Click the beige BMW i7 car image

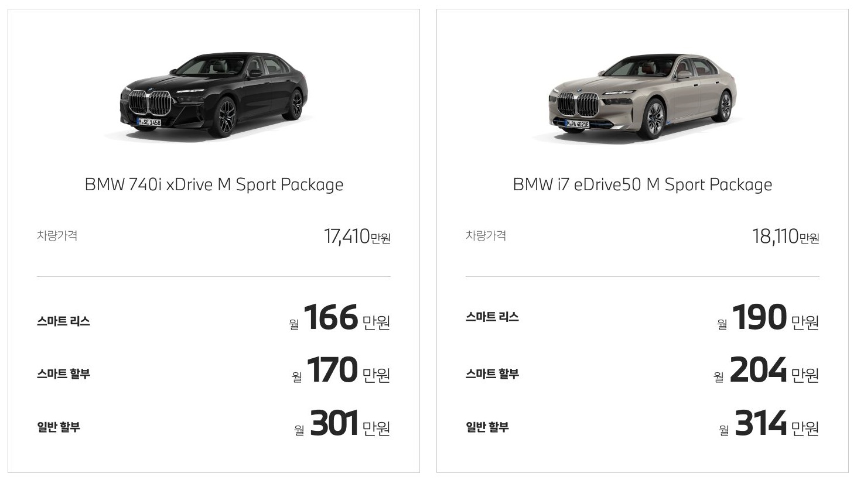pyautogui.click(x=642, y=97)
